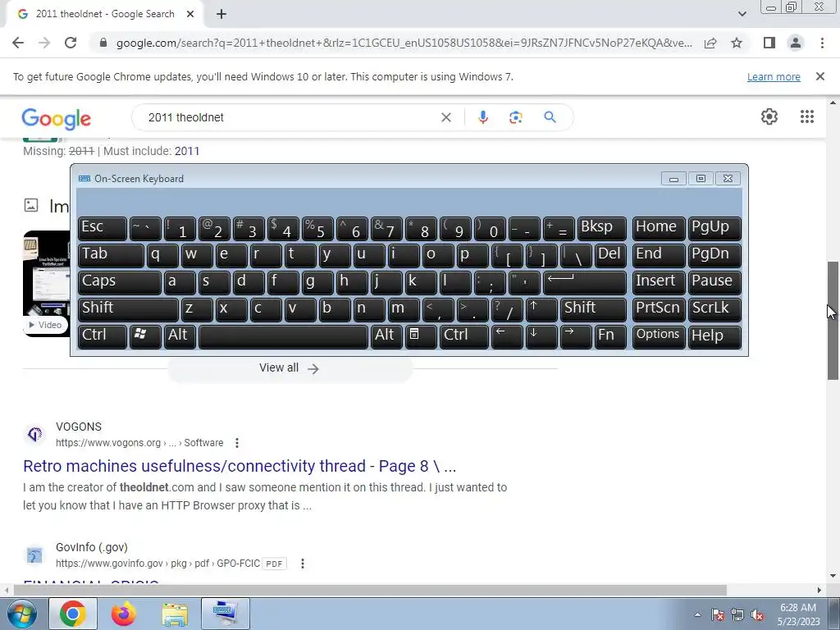This screenshot has height=630, width=840.
Task: Open Chrome profile avatar
Action: pos(796,43)
